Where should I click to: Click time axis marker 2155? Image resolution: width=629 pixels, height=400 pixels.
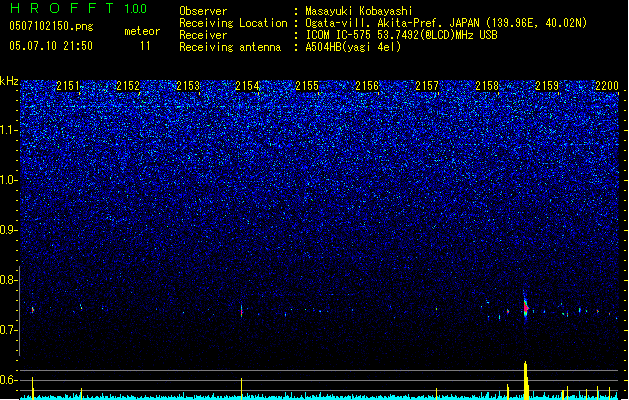307,85
